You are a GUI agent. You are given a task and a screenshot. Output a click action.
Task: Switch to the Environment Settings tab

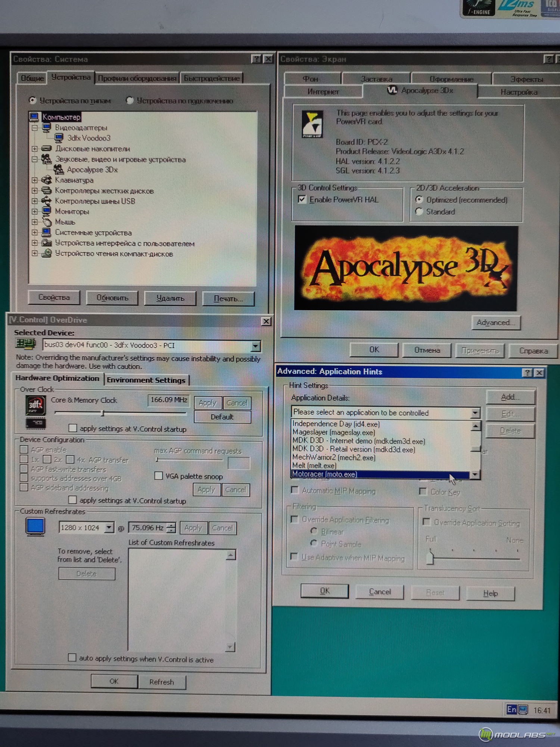coord(146,380)
